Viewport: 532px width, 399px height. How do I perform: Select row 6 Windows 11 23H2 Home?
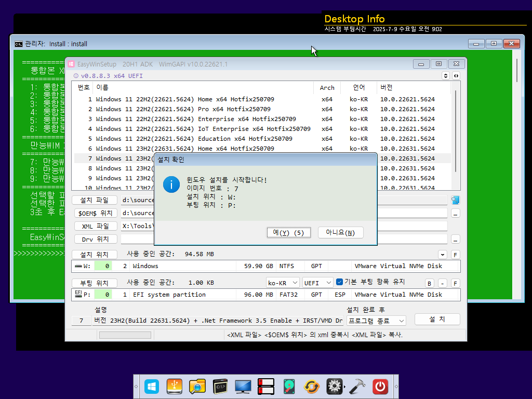262,149
